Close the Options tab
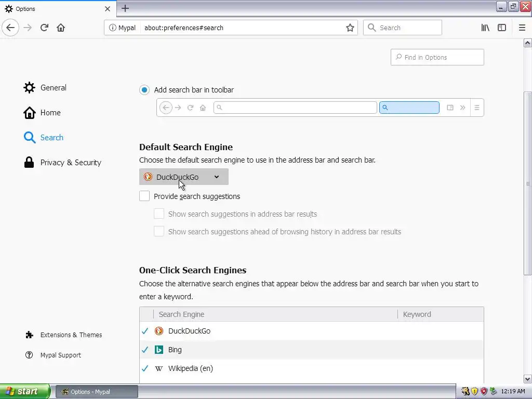 pos(108,9)
